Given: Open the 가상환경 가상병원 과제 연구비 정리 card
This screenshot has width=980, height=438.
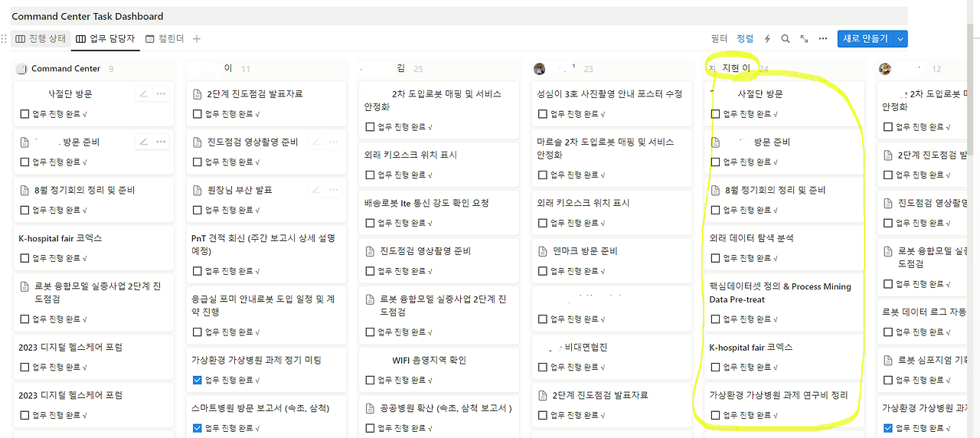Looking at the screenshot, I should point(784,405).
